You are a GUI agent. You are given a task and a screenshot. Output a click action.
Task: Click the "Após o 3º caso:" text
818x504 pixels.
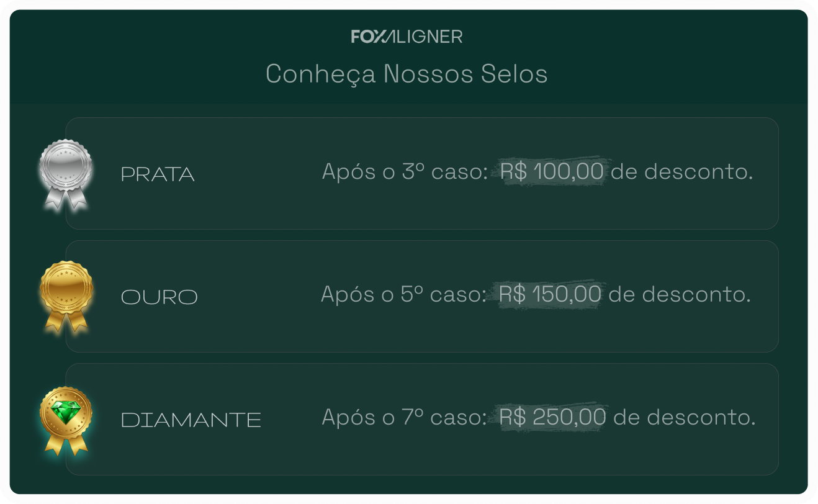[x=404, y=171]
